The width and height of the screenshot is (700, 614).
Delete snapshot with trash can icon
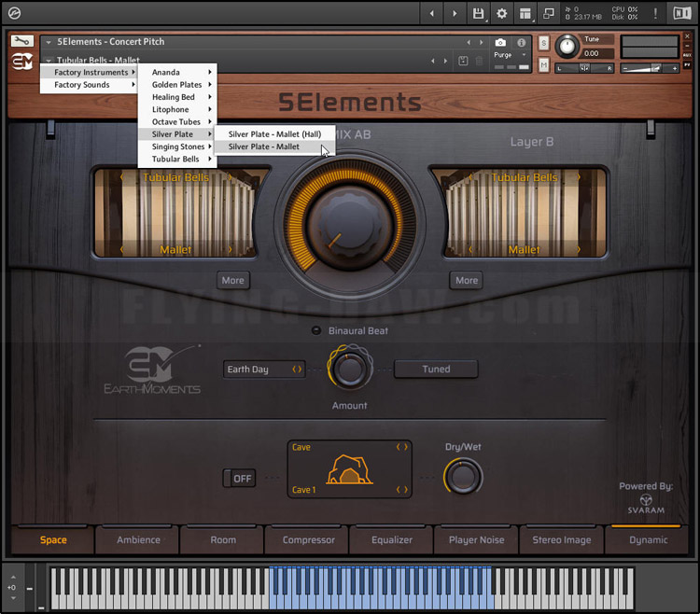[x=479, y=61]
